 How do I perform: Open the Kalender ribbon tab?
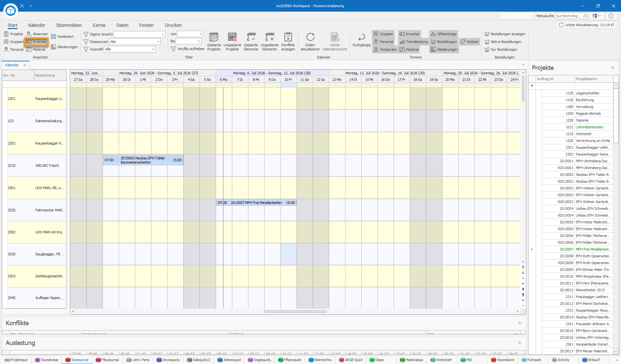37,25
